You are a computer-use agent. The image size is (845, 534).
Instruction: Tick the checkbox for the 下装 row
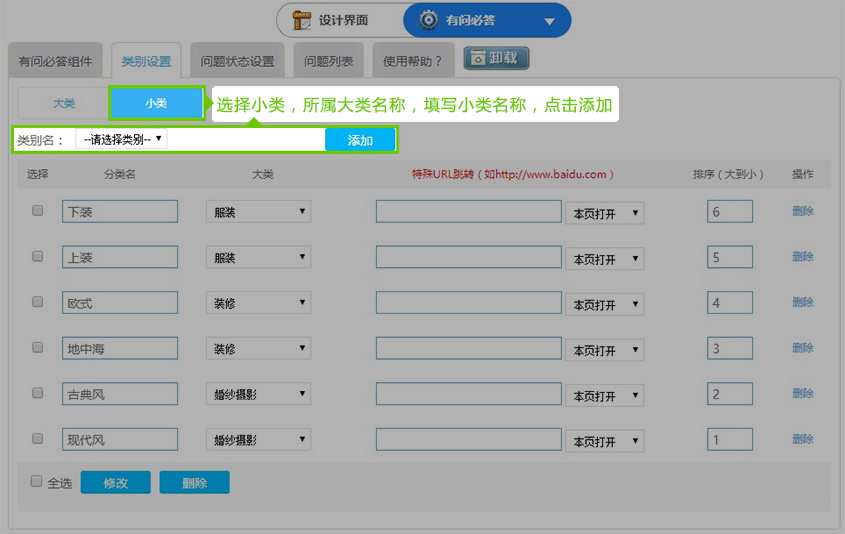38,211
